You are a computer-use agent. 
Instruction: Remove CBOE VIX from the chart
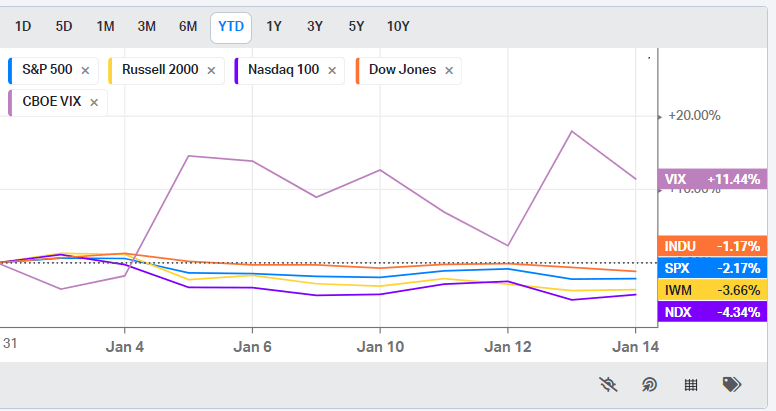(94, 102)
